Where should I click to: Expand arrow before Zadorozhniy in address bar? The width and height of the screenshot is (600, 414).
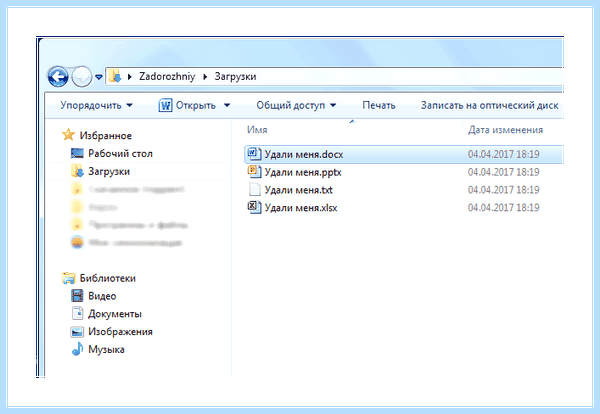click(130, 77)
